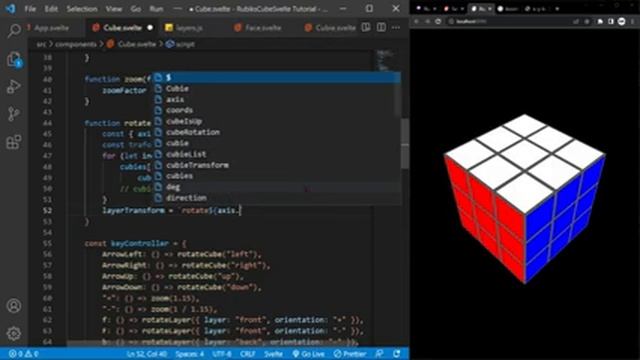Click the browser profile avatar

click(x=622, y=21)
